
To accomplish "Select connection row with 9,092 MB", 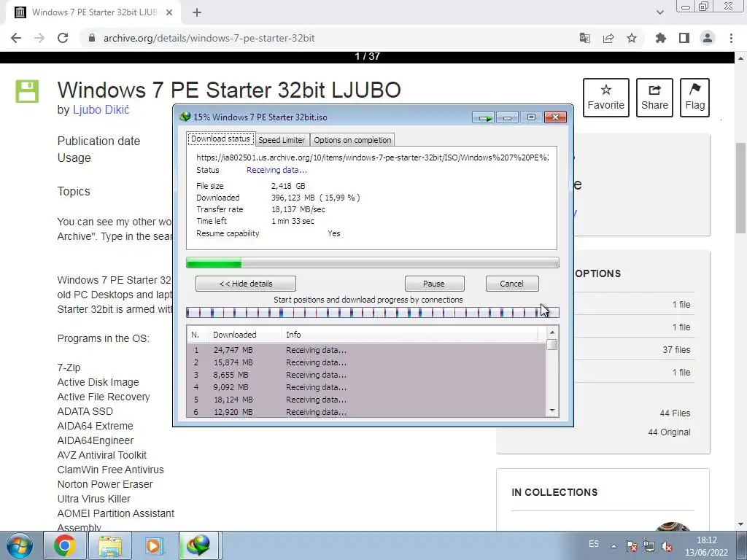I will tap(366, 387).
